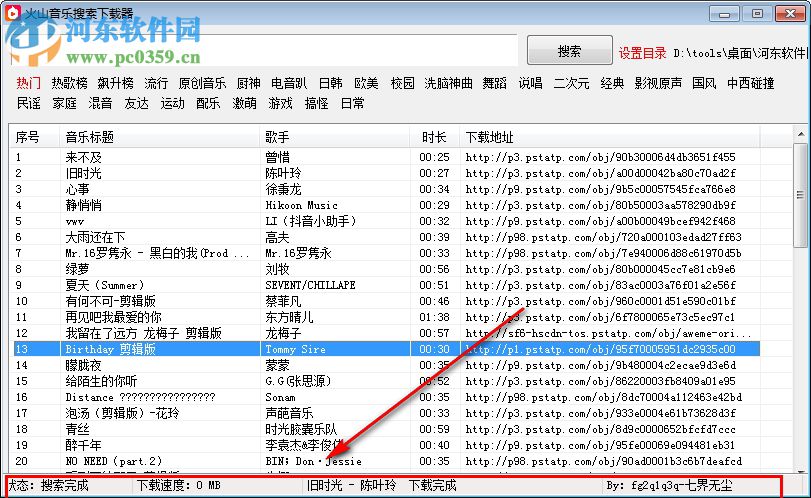This screenshot has height=498, width=811.
Task: Select the vvv song row
Action: click(385, 221)
